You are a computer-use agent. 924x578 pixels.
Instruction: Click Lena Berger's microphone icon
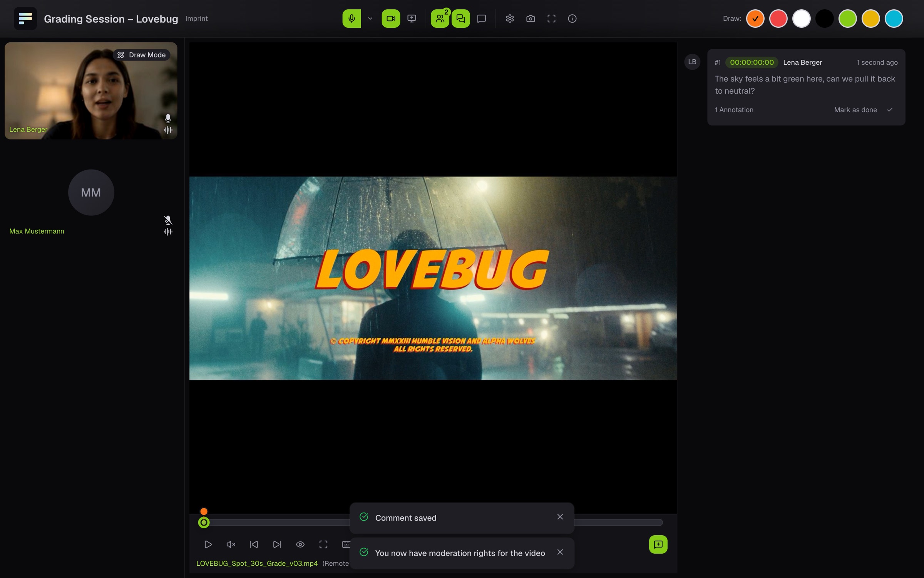coord(168,118)
